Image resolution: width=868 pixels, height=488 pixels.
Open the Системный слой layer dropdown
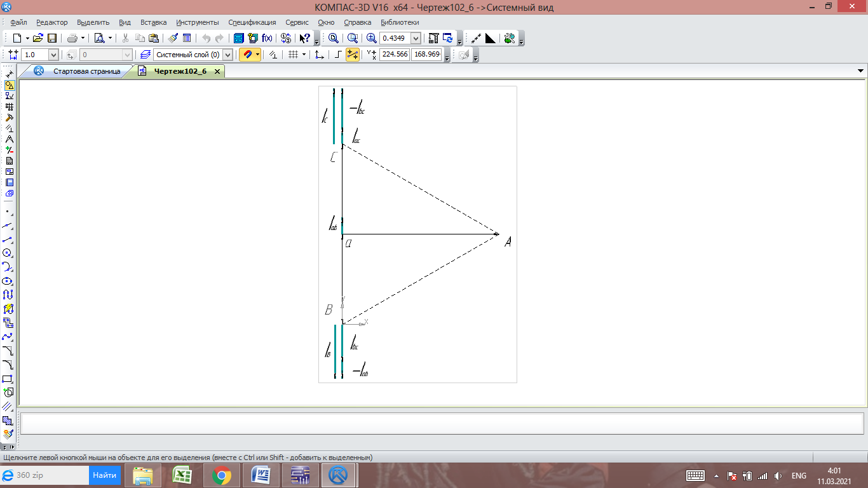[x=227, y=55]
